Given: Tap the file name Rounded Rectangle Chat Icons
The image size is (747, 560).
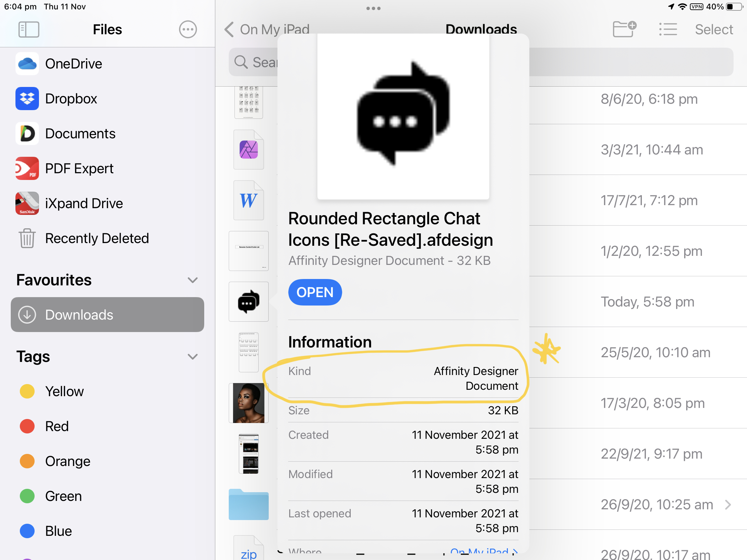Looking at the screenshot, I should (391, 229).
